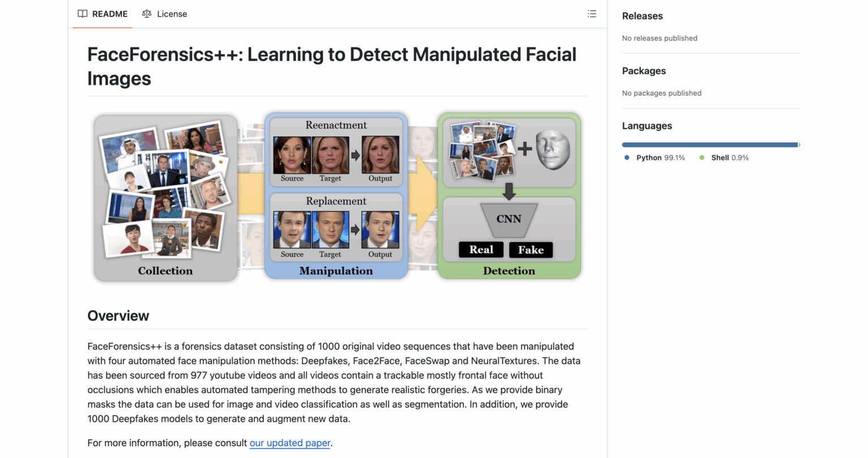This screenshot has width=868, height=458.
Task: Open the 'our updated paper' link
Action: coord(290,443)
